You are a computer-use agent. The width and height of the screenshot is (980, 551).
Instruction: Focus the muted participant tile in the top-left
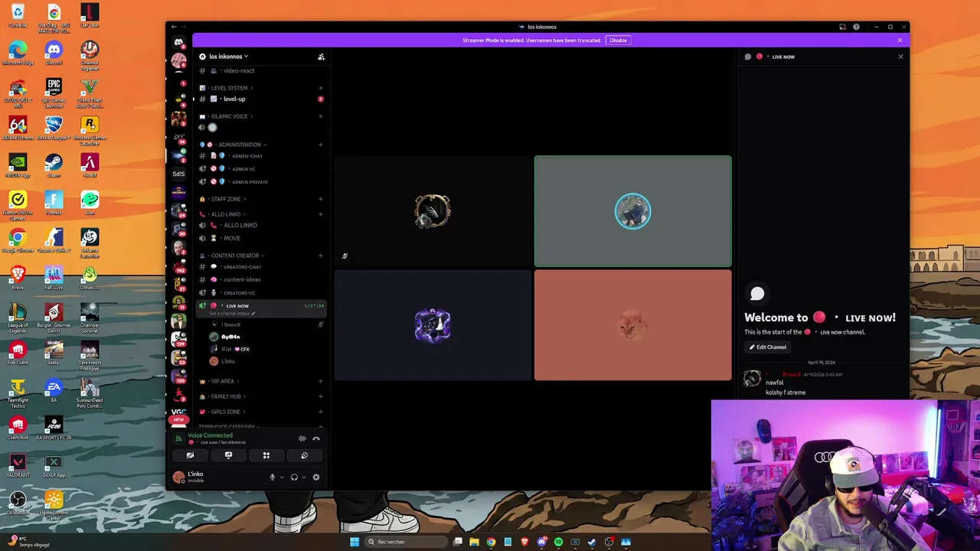433,211
